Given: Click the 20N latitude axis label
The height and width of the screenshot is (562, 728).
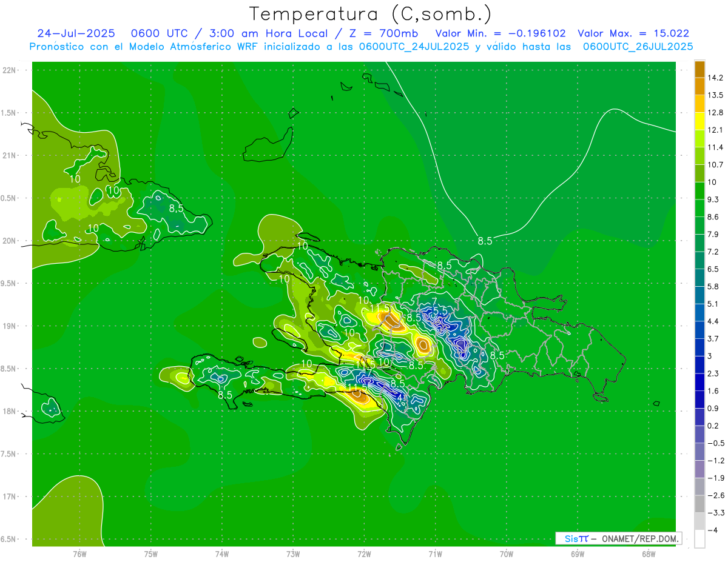Looking at the screenshot, I should [9, 241].
